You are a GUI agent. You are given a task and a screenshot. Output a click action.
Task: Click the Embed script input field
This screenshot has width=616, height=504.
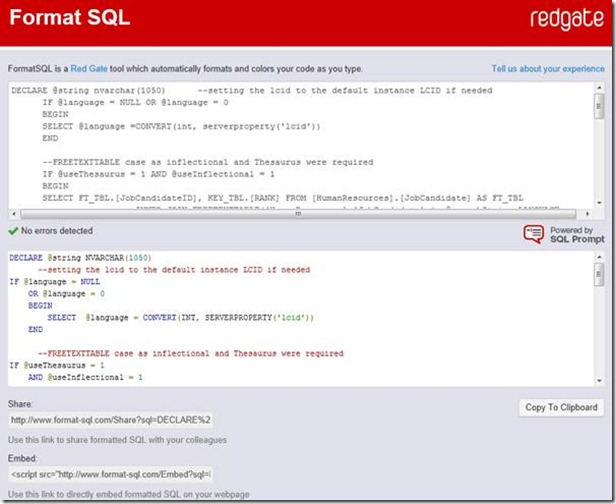point(111,475)
